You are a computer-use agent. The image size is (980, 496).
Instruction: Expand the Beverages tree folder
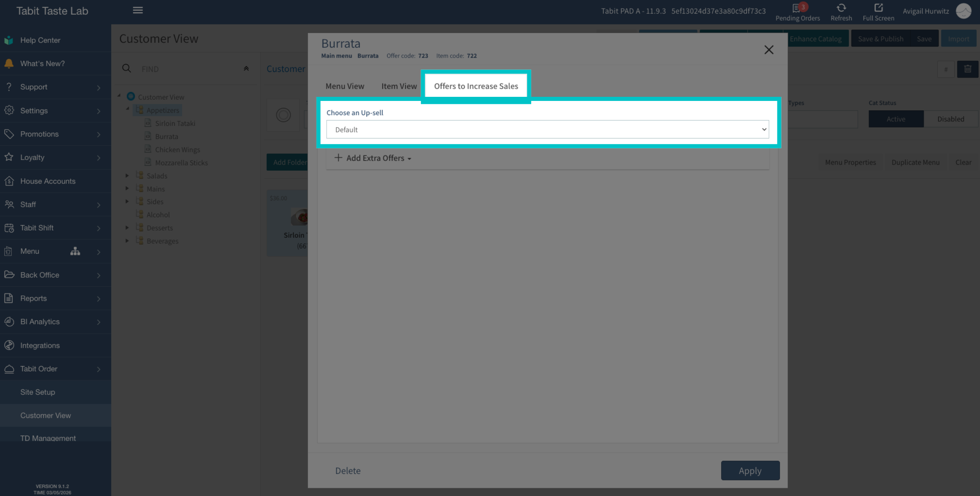(127, 241)
